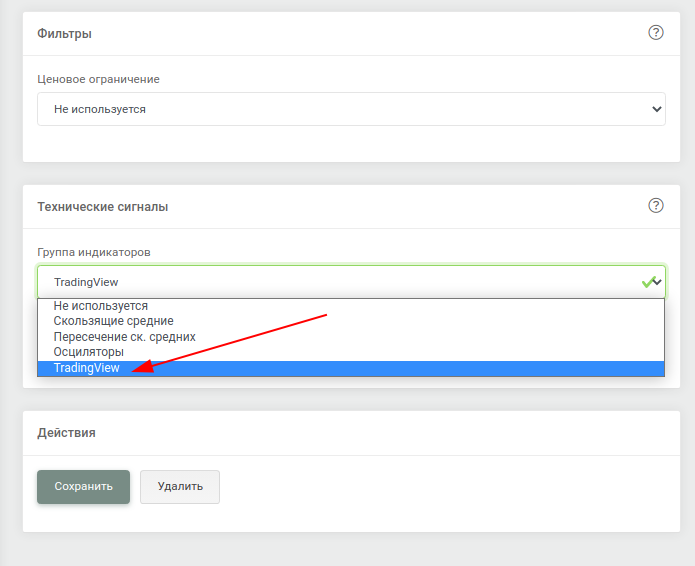The height and width of the screenshot is (566, 695).
Task: Click the Группа индикаторов label
Action: coord(94,252)
